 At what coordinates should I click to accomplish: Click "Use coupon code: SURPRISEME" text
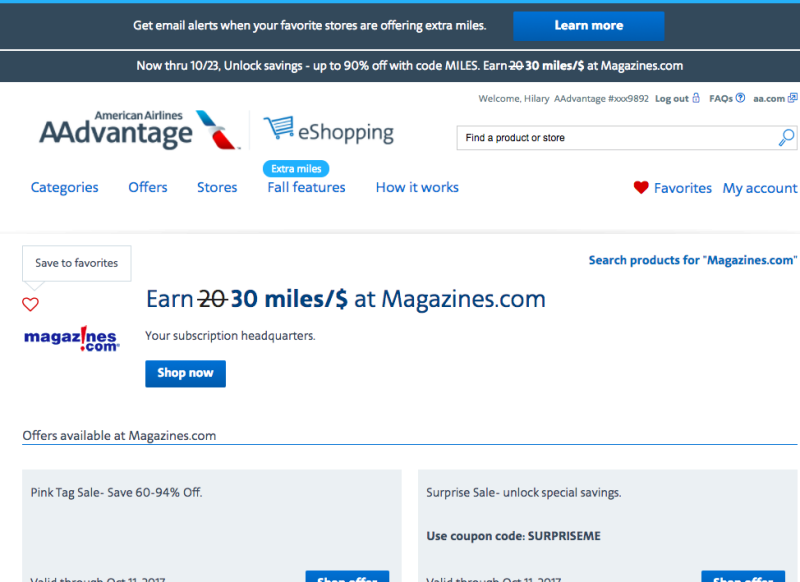pos(514,536)
